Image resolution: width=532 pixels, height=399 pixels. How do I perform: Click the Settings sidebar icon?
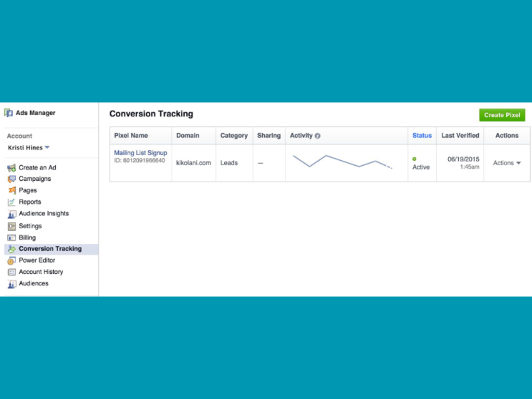pos(11,226)
